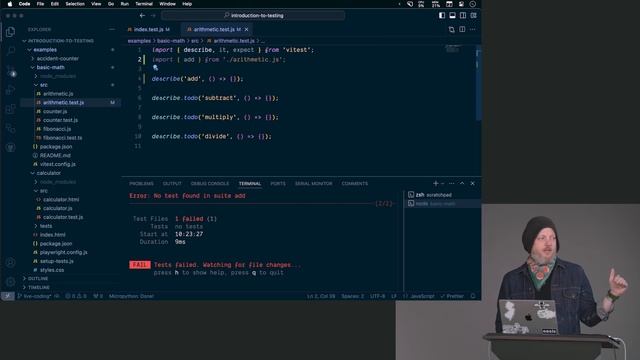Open errors and warnings count in status bar
The height and width of the screenshot is (360, 640).
[x=76, y=296]
